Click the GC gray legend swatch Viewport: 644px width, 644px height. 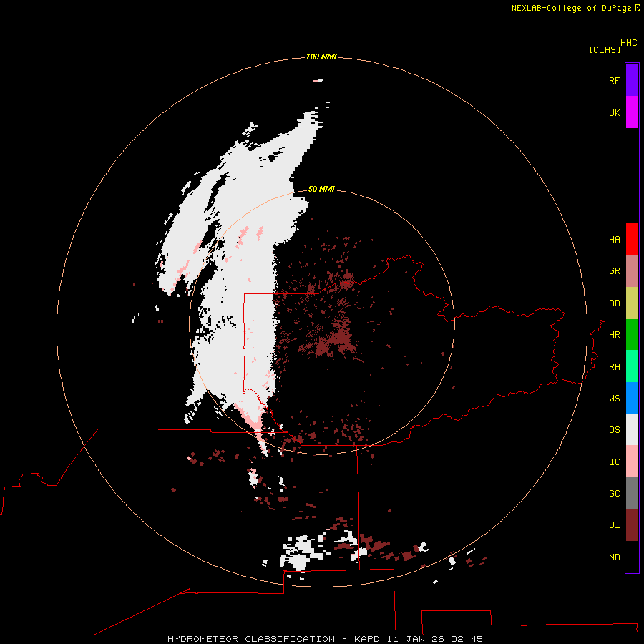[632, 493]
